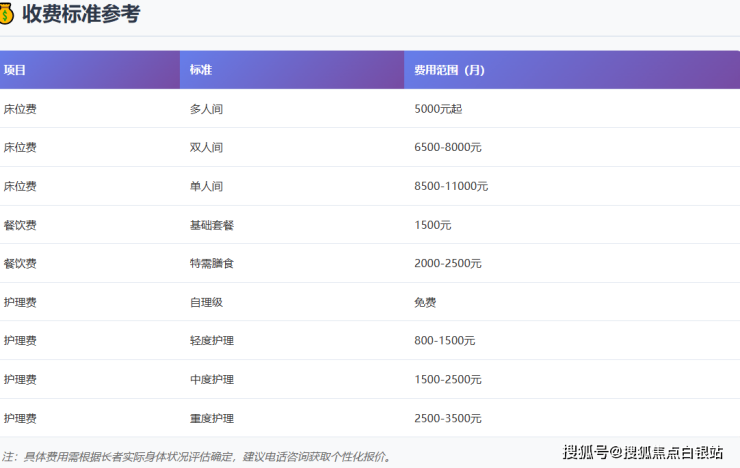Click the 免费 fee cell

[x=425, y=302]
